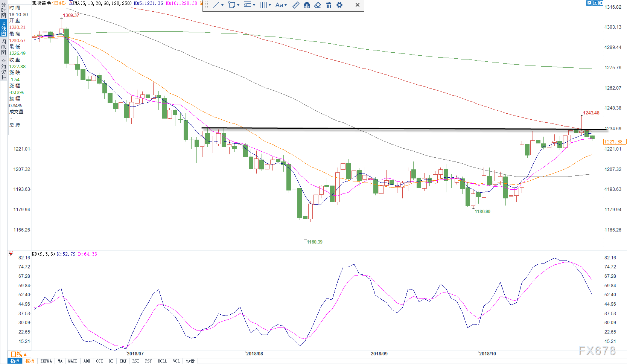Apply the EXPMA indicator
Image resolution: width=627 pixels, height=364 pixels.
click(x=46, y=361)
